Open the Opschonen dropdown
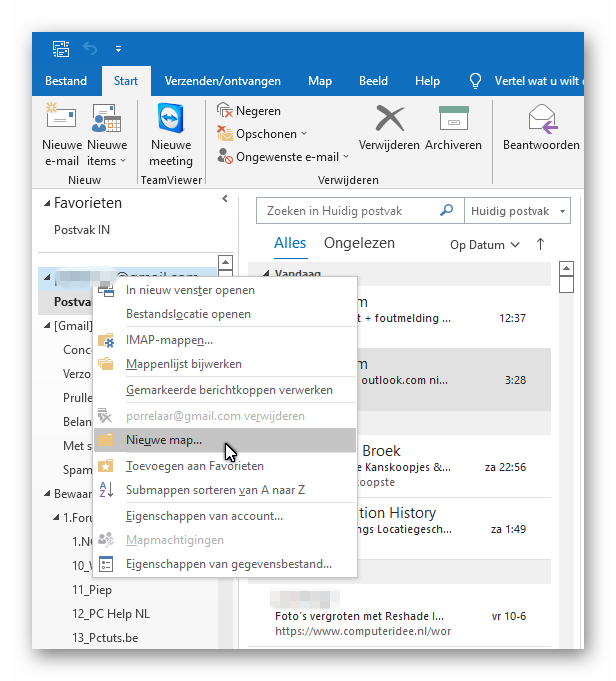 (x=262, y=134)
